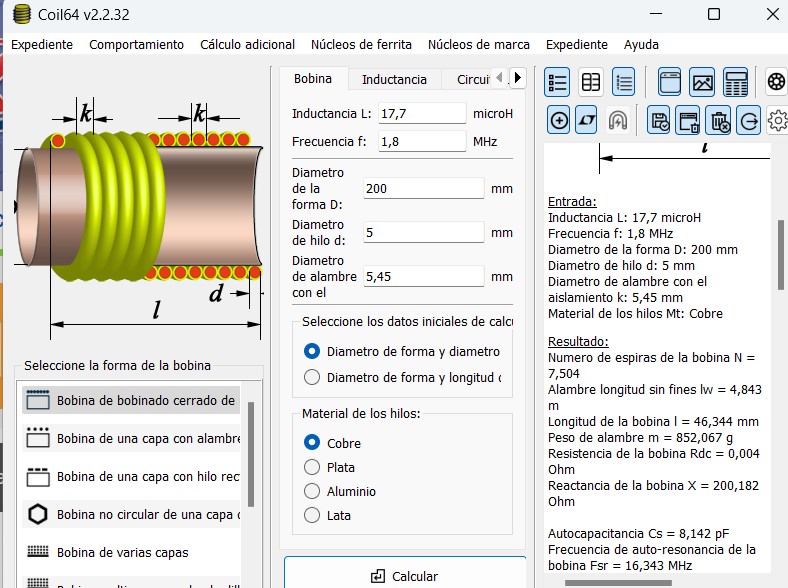Click the picture display toolbar icon

coord(703,82)
